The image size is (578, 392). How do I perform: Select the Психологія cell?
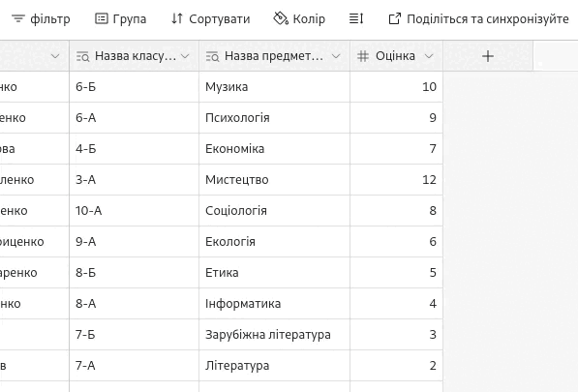pos(275,118)
